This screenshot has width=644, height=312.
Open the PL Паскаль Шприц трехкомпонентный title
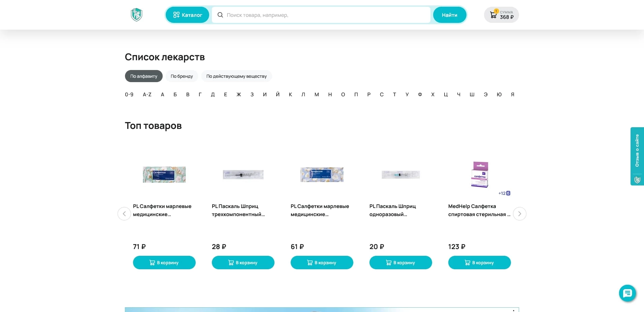tap(238, 210)
